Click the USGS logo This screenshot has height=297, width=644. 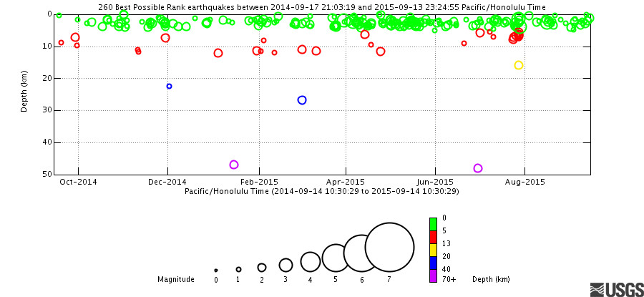[x=617, y=290]
